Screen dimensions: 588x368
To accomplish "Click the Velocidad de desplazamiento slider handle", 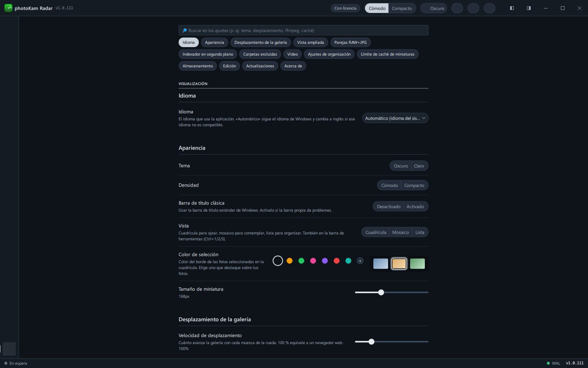I will [372, 342].
